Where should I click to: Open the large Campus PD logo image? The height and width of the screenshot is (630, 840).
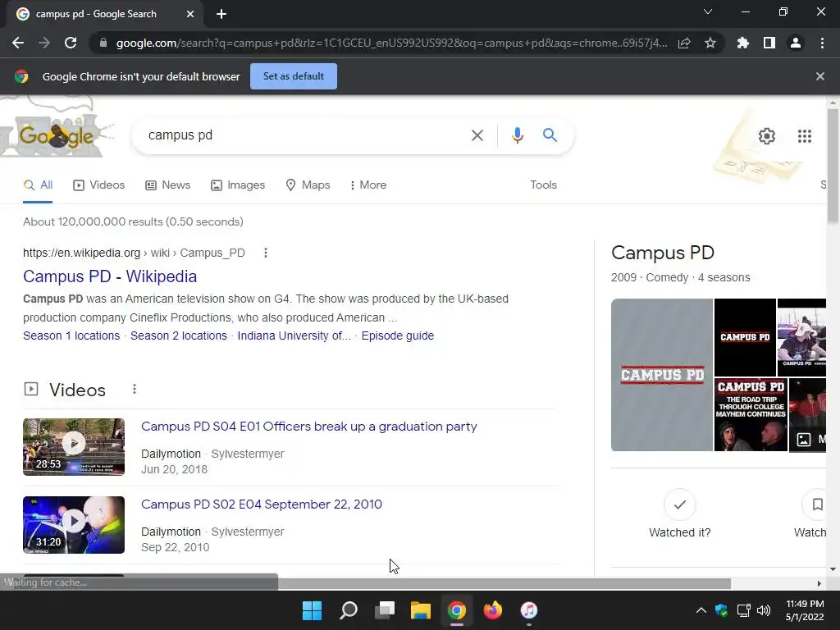(662, 375)
